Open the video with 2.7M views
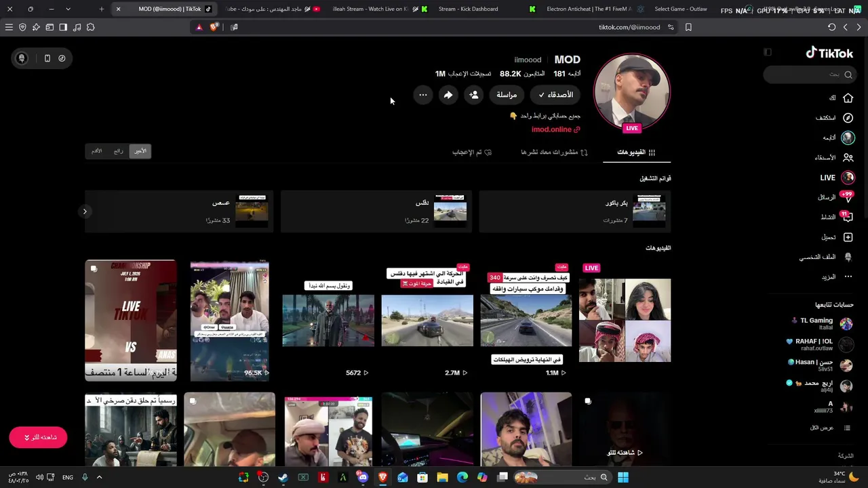 coord(427,321)
